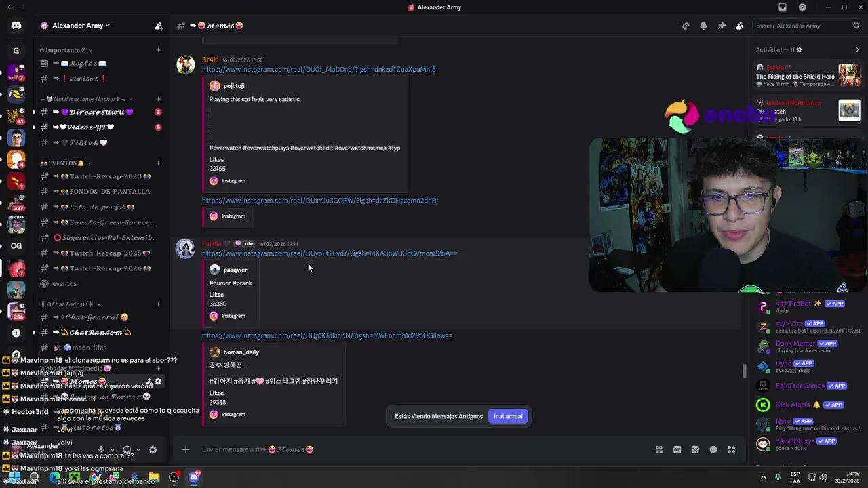This screenshot has height=488, width=868.
Task: Open server with 337 badge
Action: tap(16, 203)
